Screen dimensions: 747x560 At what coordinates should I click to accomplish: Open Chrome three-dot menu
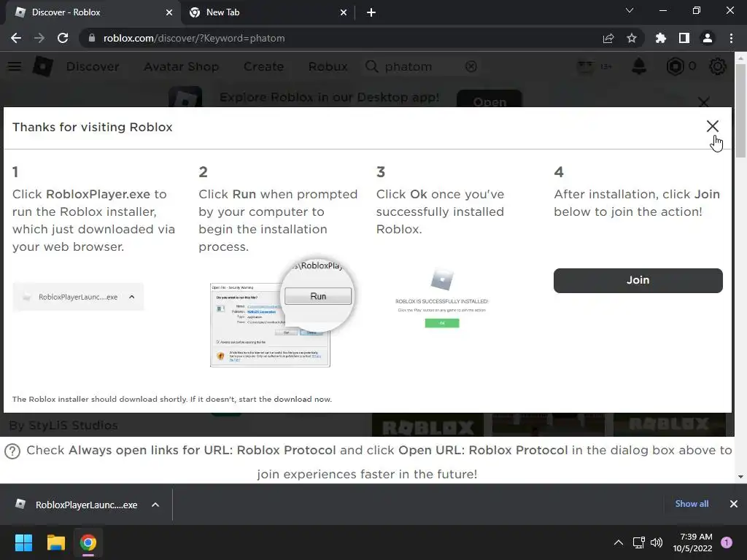coord(731,38)
